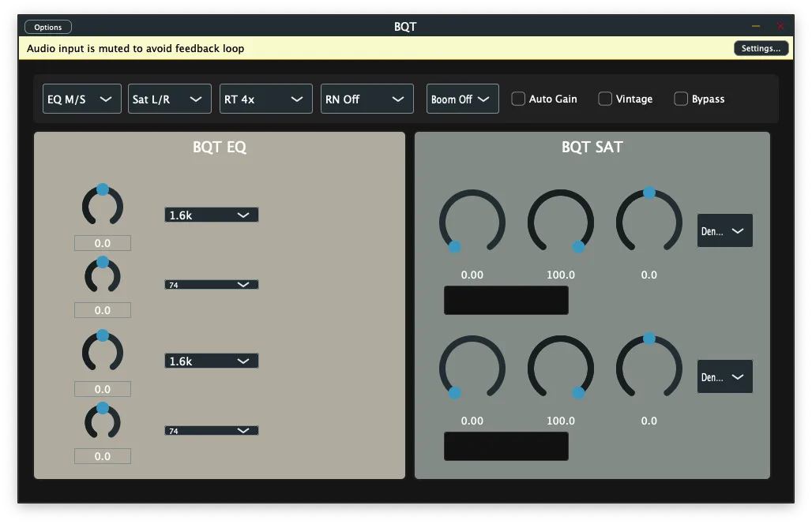Click the lower SAT knob showing 0.00
The image size is (812, 524).
click(472, 368)
